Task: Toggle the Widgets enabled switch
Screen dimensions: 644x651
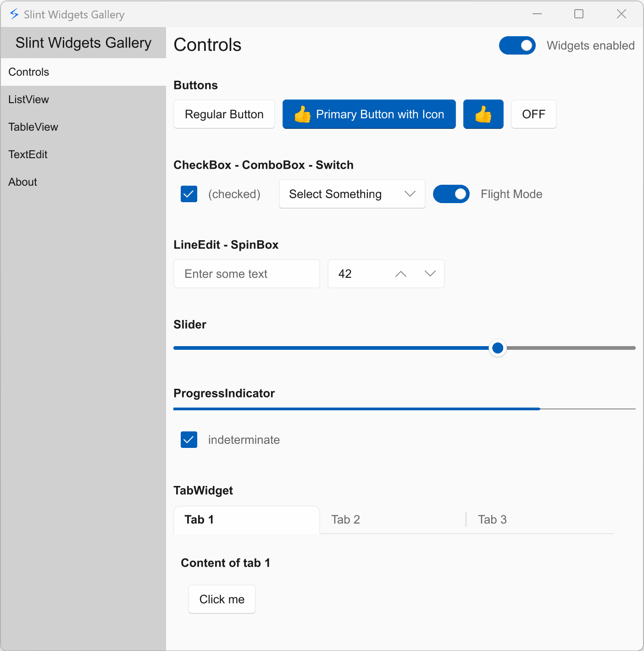Action: (x=517, y=45)
